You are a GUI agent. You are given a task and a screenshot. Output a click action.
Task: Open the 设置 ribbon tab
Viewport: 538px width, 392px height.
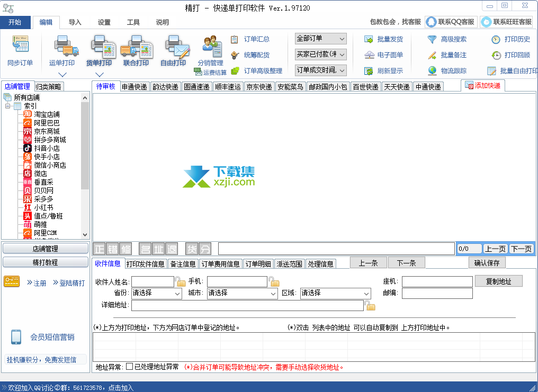click(104, 22)
